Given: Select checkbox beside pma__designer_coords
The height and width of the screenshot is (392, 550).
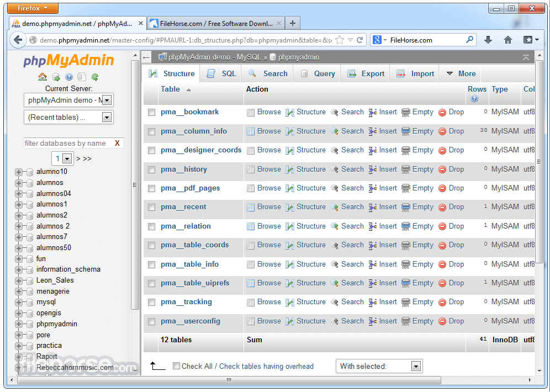Looking at the screenshot, I should click(151, 150).
